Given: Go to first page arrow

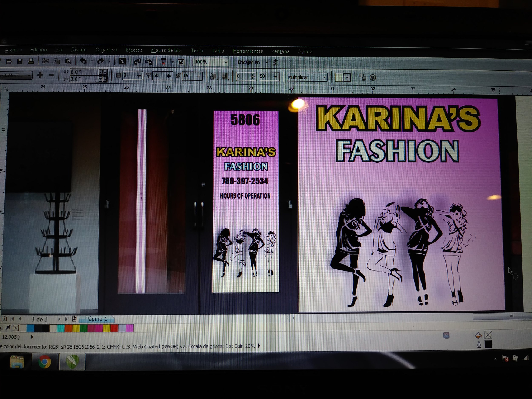Looking at the screenshot, I should (x=12, y=319).
